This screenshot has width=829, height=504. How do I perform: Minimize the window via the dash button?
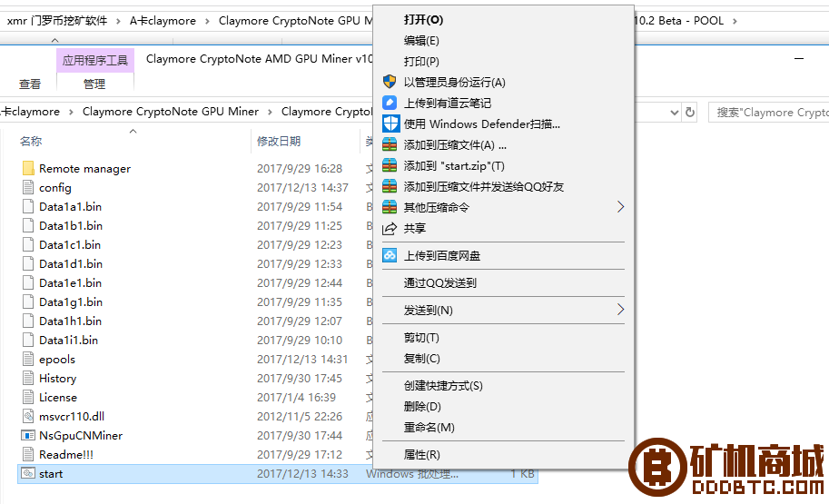click(x=799, y=59)
